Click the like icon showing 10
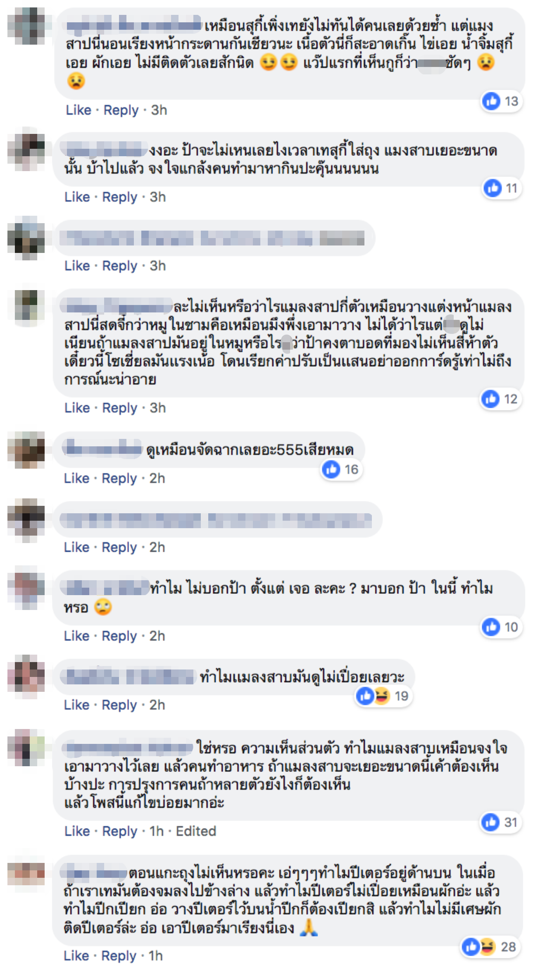 (x=491, y=627)
